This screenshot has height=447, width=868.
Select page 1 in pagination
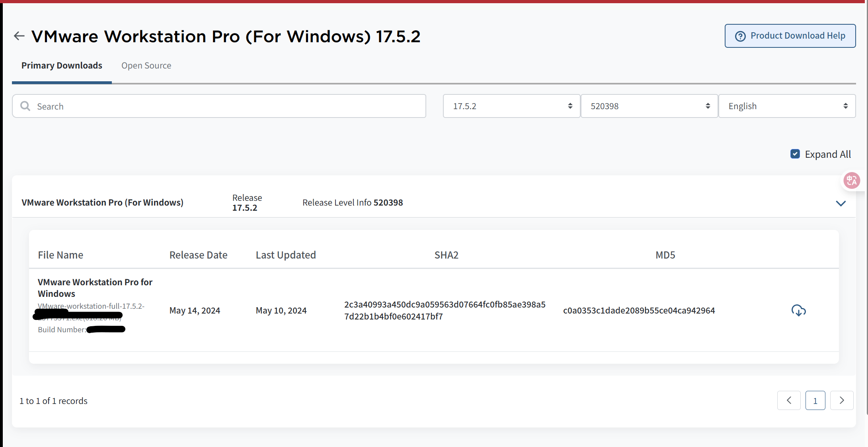pos(815,400)
